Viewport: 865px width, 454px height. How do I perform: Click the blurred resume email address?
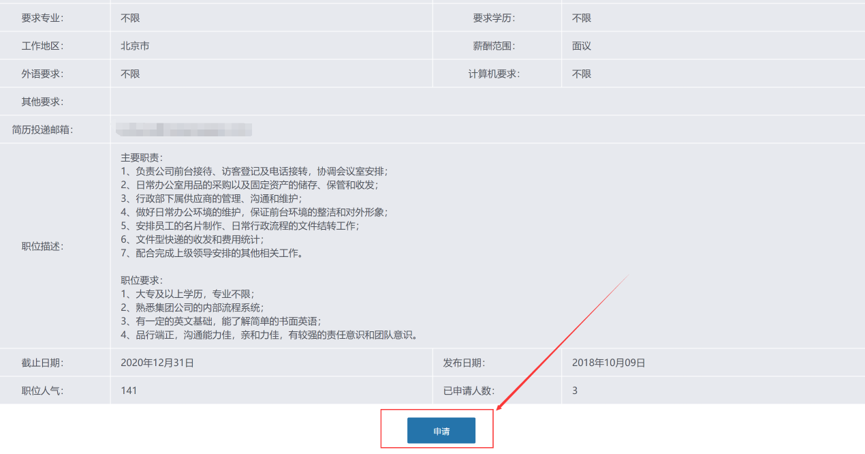coord(183,130)
